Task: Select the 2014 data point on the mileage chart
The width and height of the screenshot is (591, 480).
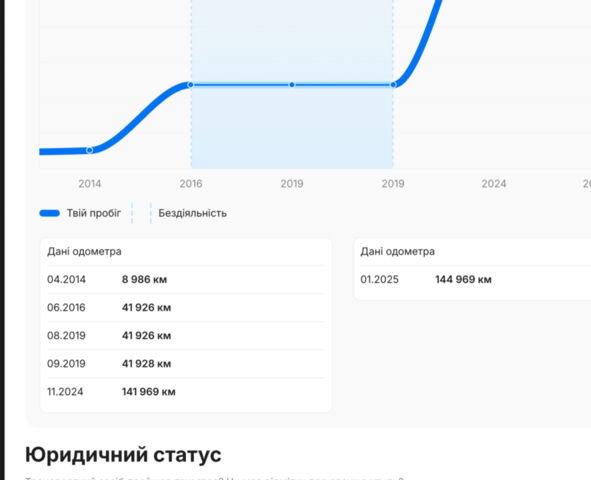Action: pyautogui.click(x=89, y=150)
